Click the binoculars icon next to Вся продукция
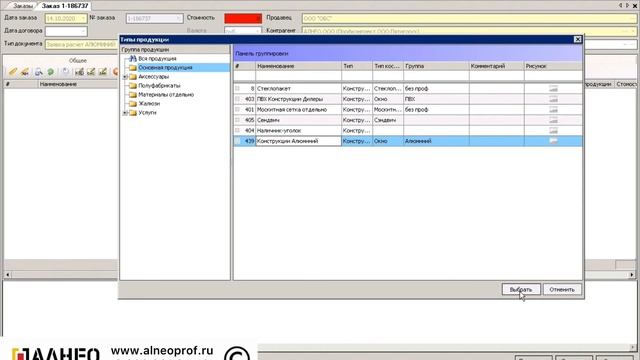The image size is (640, 360). tap(133, 58)
